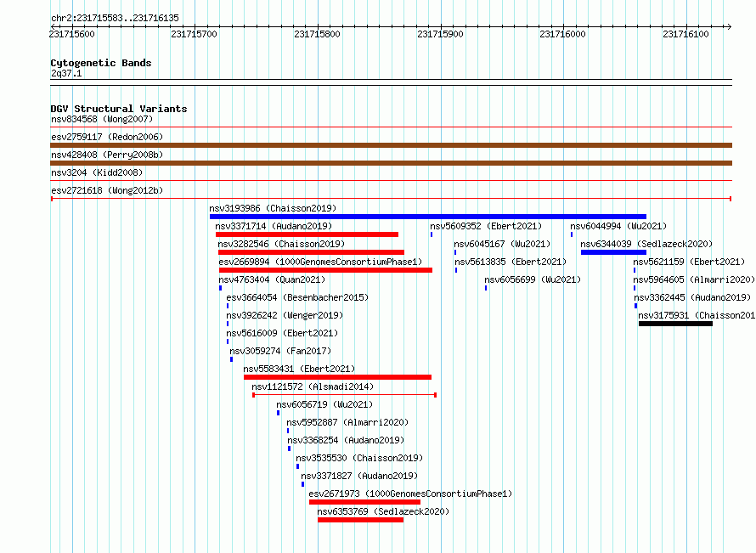Click the nsv5583431 red bar
Viewport: 756px width, 553px height.
click(x=337, y=377)
